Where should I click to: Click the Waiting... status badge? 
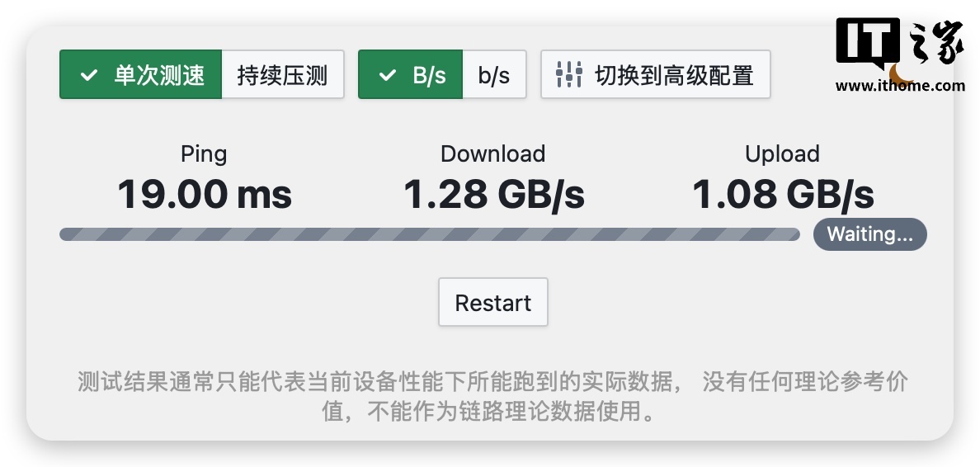pyautogui.click(x=869, y=234)
